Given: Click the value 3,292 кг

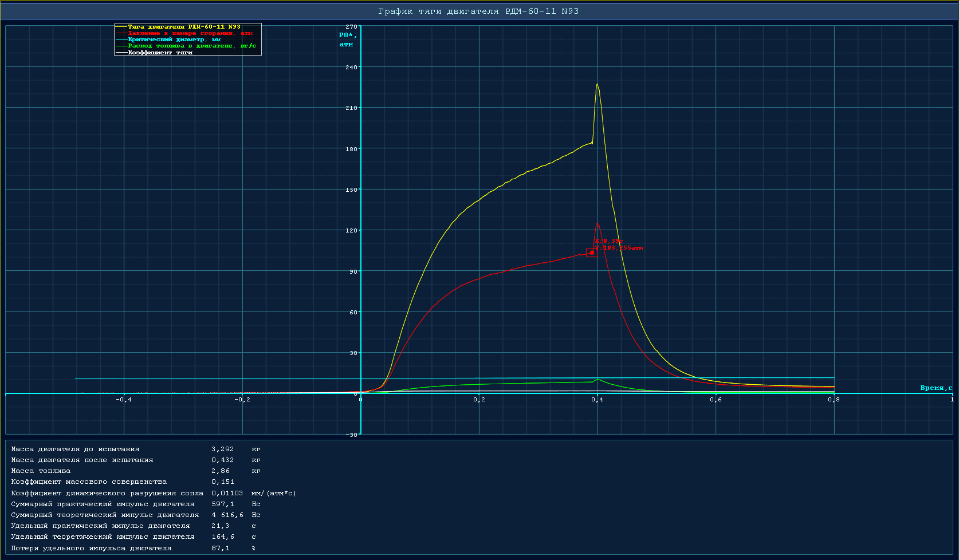Looking at the screenshot, I should point(236,449).
